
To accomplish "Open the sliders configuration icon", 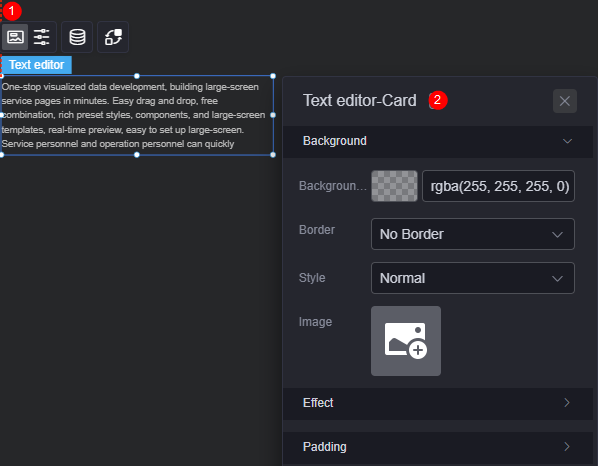I will click(x=42, y=37).
